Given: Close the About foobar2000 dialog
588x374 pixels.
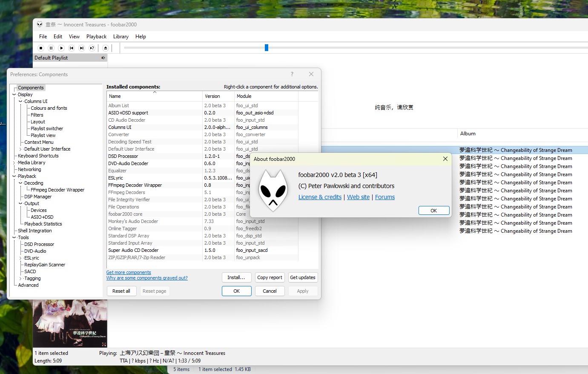Looking at the screenshot, I should pos(445,159).
